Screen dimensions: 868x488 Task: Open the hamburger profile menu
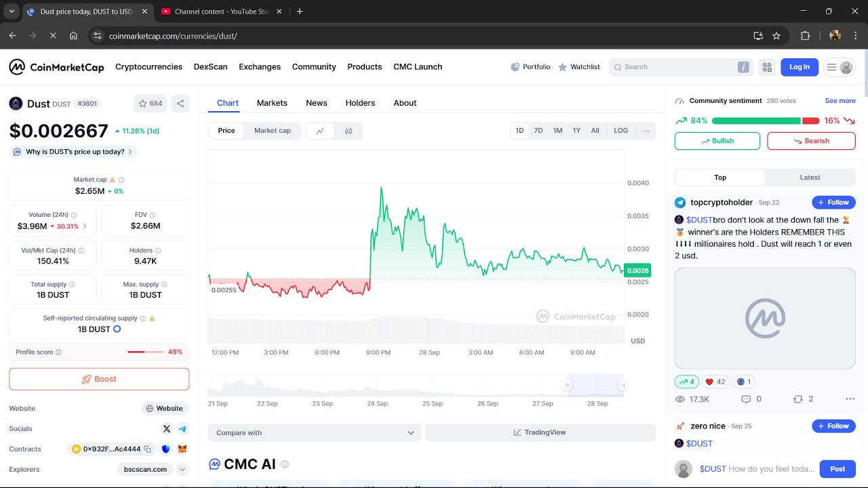click(839, 67)
